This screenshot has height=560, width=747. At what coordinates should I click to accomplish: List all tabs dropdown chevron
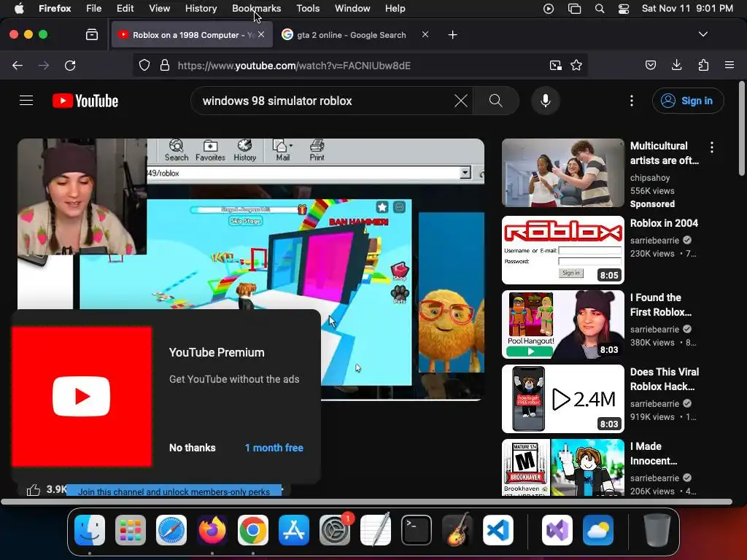(703, 34)
